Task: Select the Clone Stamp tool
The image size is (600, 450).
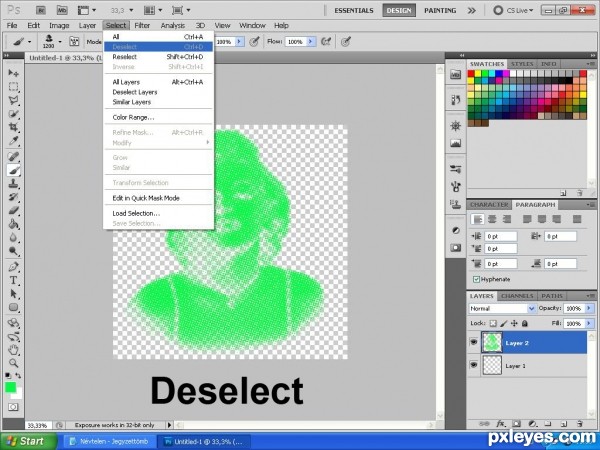Action: click(x=13, y=184)
